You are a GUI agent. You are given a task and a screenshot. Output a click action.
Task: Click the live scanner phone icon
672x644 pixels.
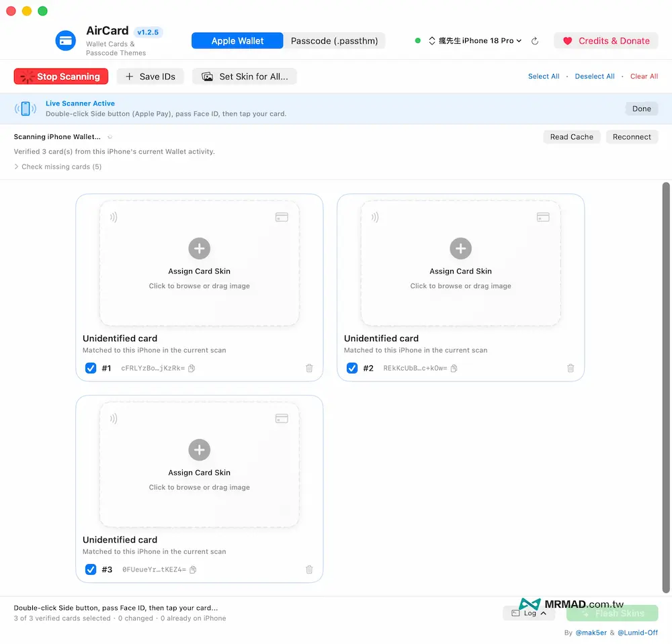point(26,109)
